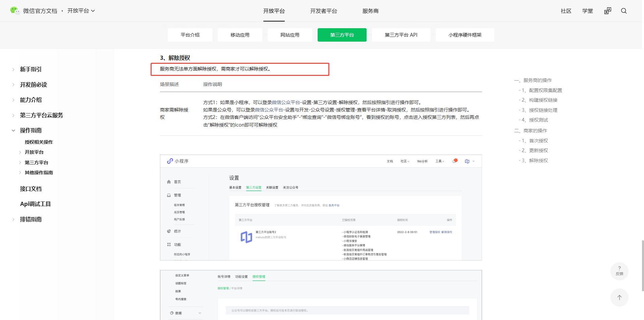
Task: Select the 开放平台 tab in the top navigation
Action: click(x=274, y=11)
